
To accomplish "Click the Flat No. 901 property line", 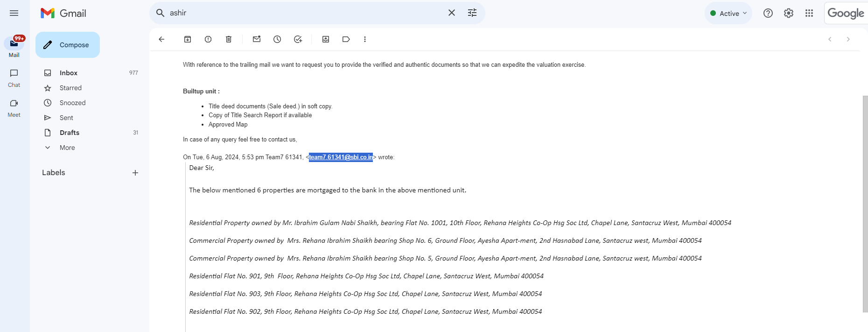I will click(x=366, y=276).
